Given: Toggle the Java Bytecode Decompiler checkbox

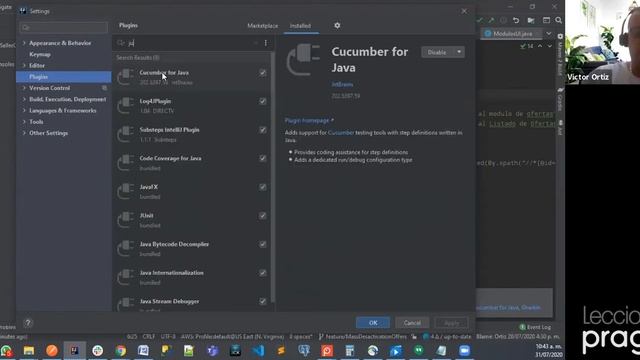Looking at the screenshot, I should 262,244.
